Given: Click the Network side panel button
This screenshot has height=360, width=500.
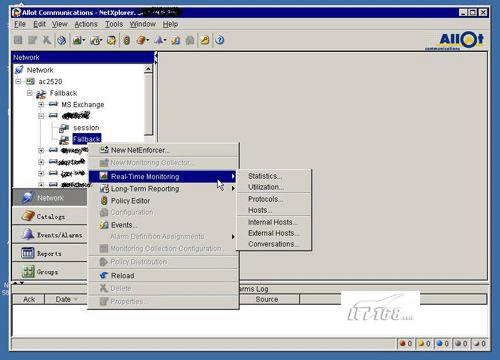Looking at the screenshot, I should 50,197.
